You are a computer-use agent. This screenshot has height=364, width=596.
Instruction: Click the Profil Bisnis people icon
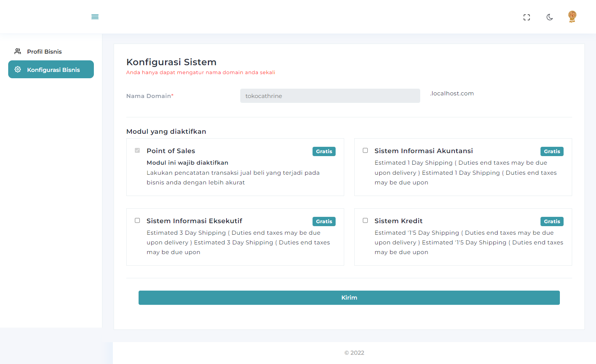(x=18, y=51)
